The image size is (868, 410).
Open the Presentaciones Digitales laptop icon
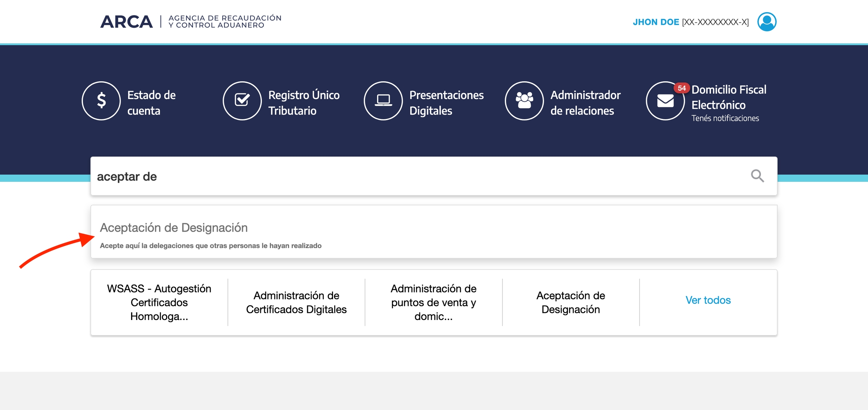(x=383, y=101)
